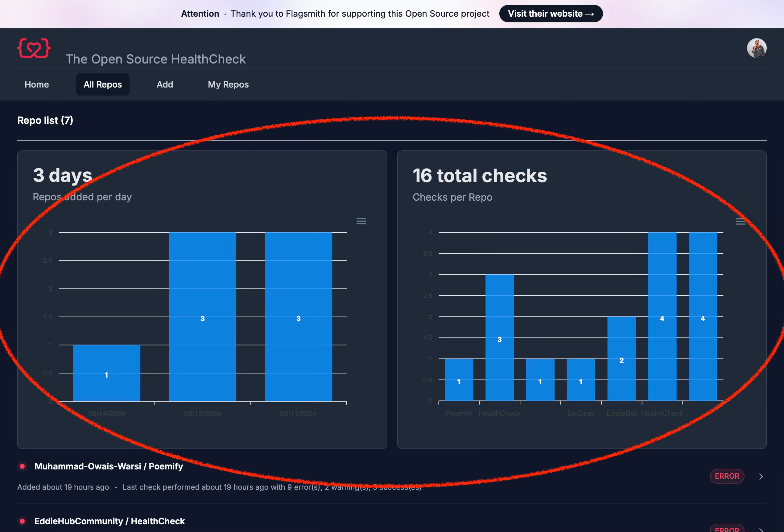This screenshot has width=784, height=532.
Task: Open the Add tab
Action: [165, 84]
